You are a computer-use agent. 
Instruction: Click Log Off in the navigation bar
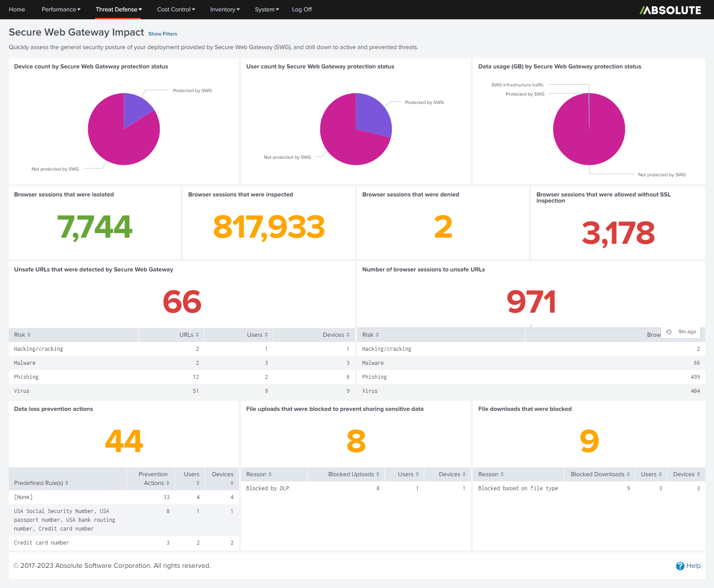(302, 10)
